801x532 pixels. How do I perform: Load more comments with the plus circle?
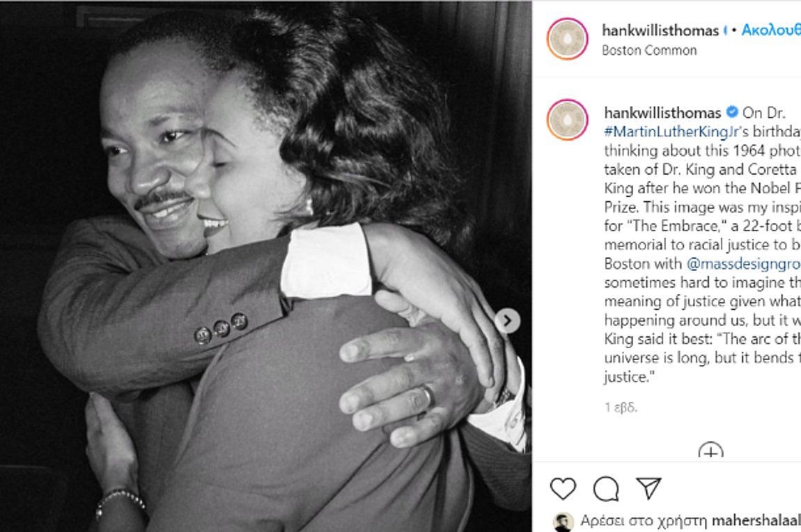710,451
